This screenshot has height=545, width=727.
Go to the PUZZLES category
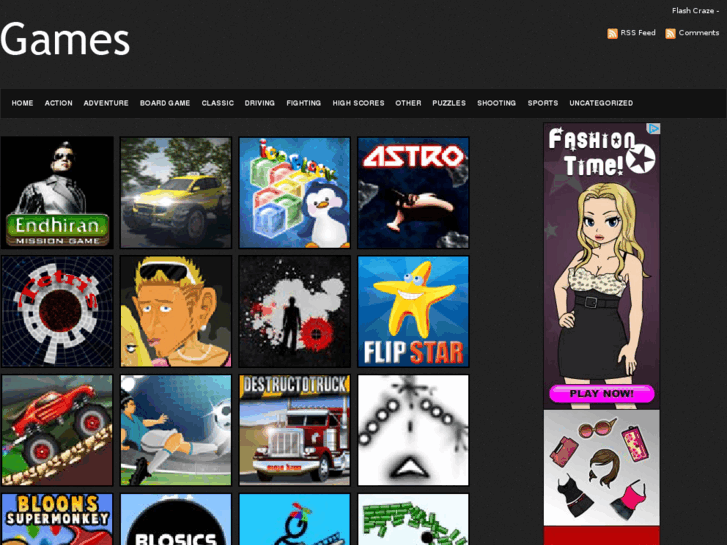pyautogui.click(x=449, y=103)
